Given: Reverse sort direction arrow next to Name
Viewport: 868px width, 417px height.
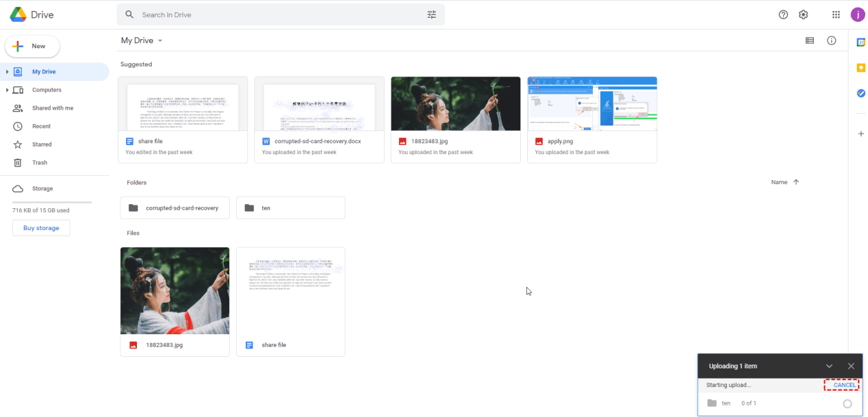Looking at the screenshot, I should click(x=796, y=182).
